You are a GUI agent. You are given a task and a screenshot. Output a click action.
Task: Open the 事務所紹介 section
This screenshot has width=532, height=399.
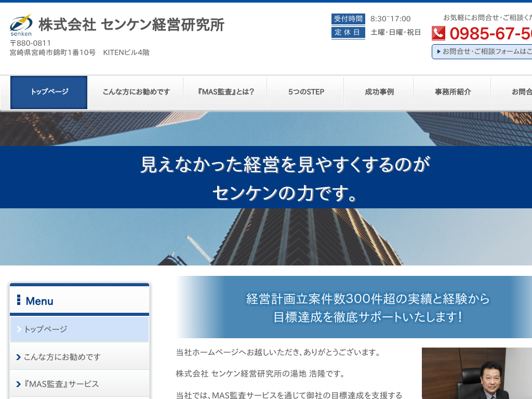452,92
